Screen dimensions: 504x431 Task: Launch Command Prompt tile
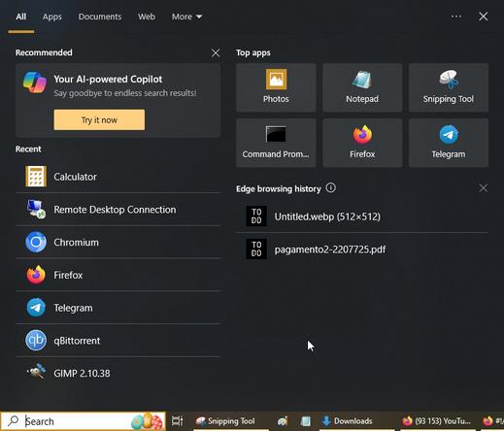point(276,143)
